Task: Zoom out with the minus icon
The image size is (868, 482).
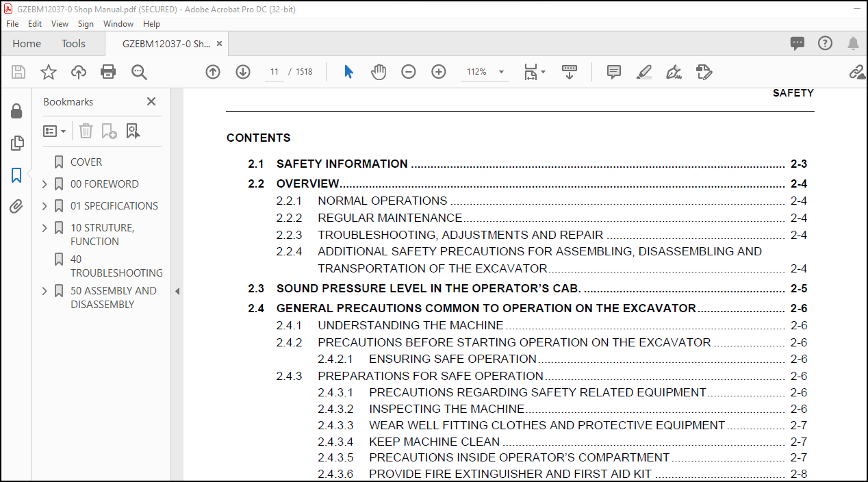Action: [x=409, y=72]
